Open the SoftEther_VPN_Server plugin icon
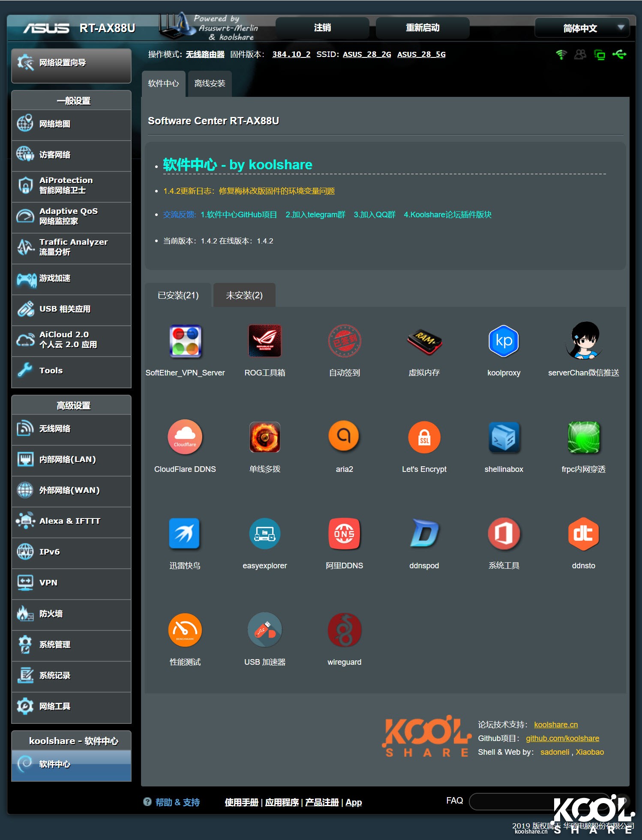Image resolution: width=642 pixels, height=840 pixels. (x=185, y=341)
